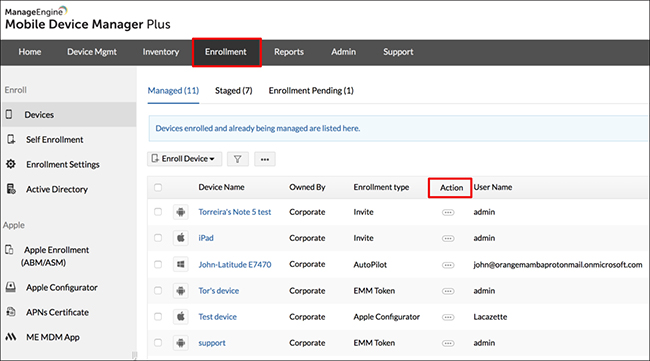Tick the checkbox for support device
This screenshot has width=650, height=361.
pyautogui.click(x=158, y=343)
